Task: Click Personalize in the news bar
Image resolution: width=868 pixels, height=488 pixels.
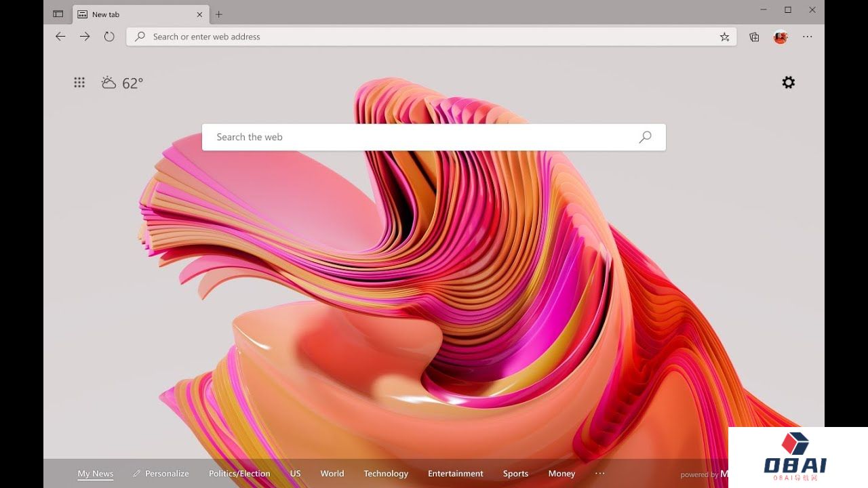Action: (x=161, y=474)
